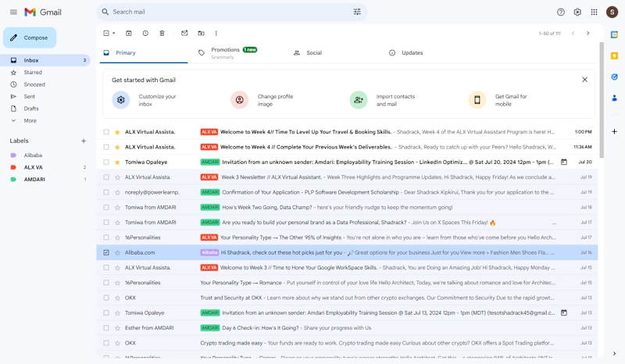The width and height of the screenshot is (625, 364).
Task: Check the 16Personalities Romance email checkbox
Action: click(106, 283)
